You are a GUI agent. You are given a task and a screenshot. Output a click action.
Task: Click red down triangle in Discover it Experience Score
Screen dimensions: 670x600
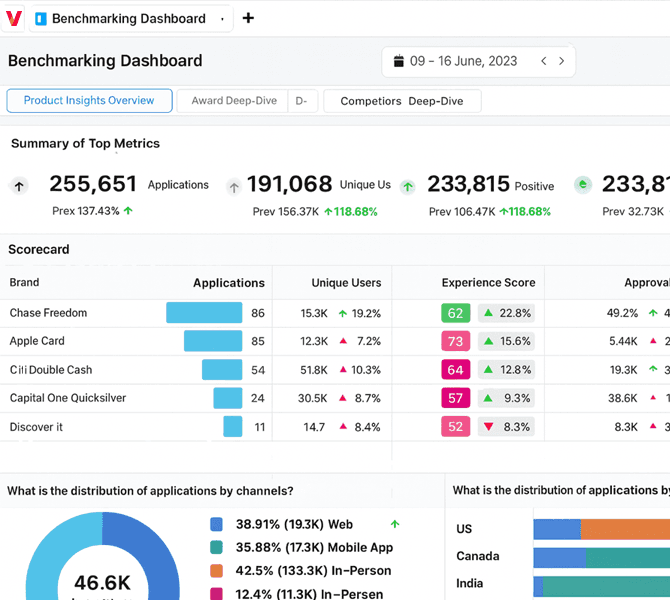tap(488, 426)
